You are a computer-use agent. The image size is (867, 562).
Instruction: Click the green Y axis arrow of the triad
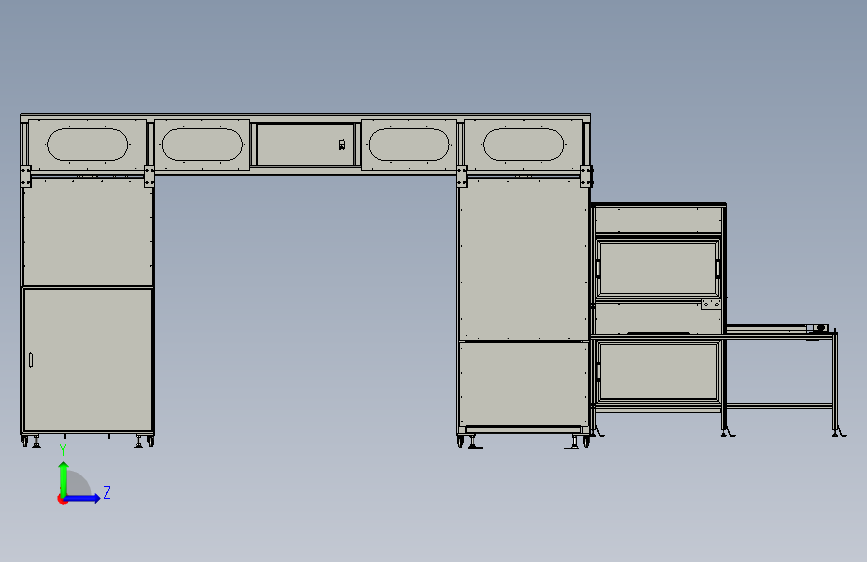64,478
